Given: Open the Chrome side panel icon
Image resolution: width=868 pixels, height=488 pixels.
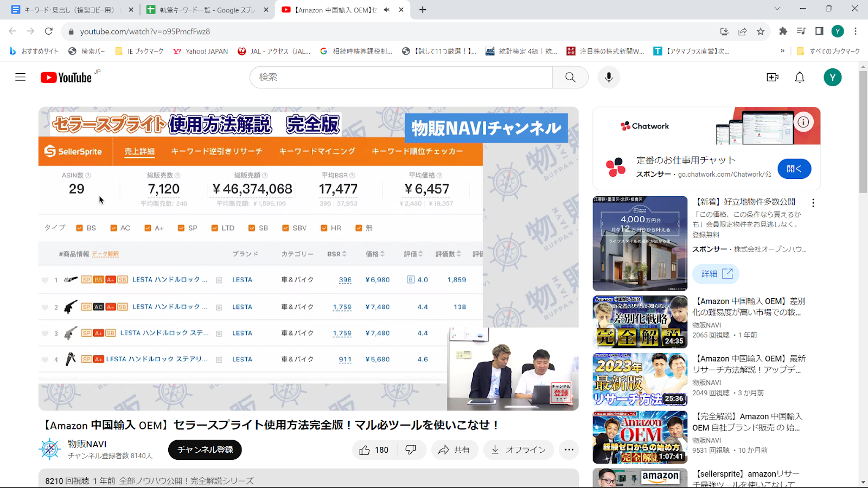Looking at the screenshot, I should pos(819,31).
